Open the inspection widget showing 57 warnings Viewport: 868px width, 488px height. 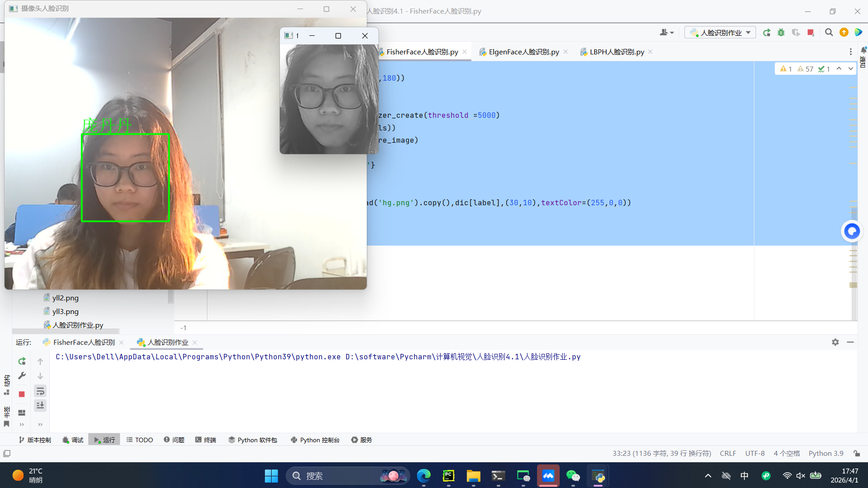tap(805, 69)
